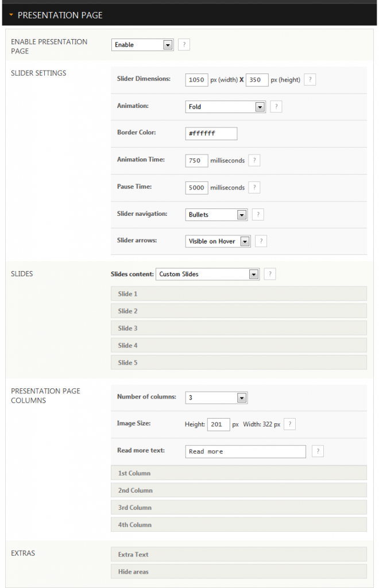Click the Pause Time question mark icon
Screen dimensions: 379x588
tap(254, 187)
